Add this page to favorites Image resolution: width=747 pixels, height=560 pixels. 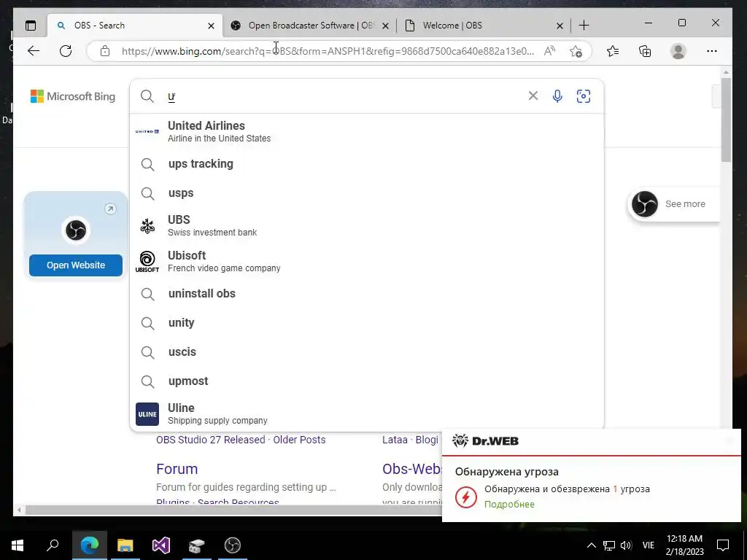click(x=576, y=51)
